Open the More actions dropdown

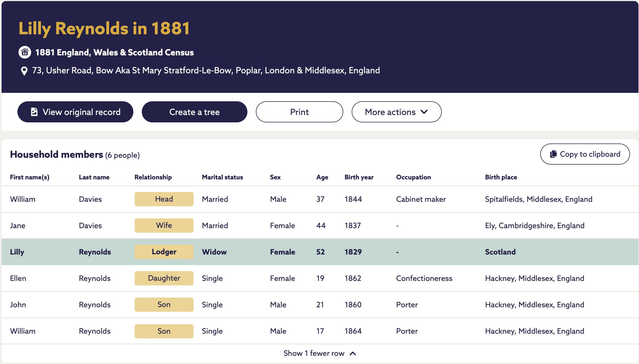pyautogui.click(x=396, y=112)
